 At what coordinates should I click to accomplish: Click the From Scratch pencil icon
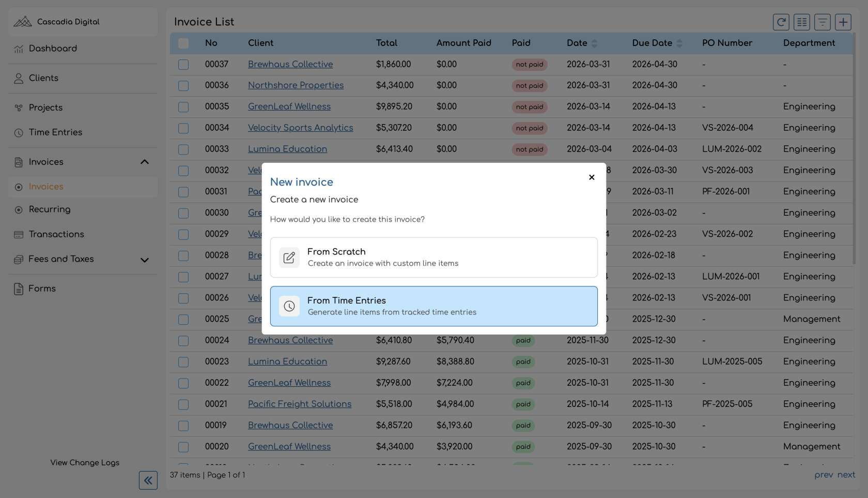[289, 258]
